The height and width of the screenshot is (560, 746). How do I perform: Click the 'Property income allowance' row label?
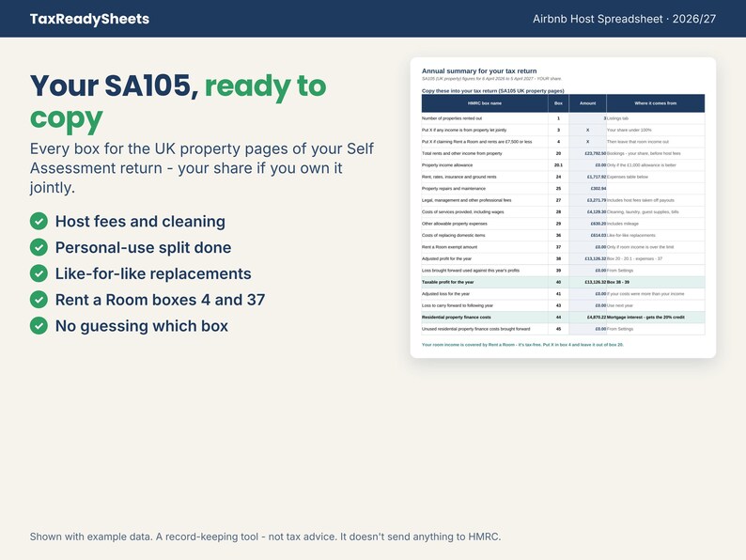[447, 165]
